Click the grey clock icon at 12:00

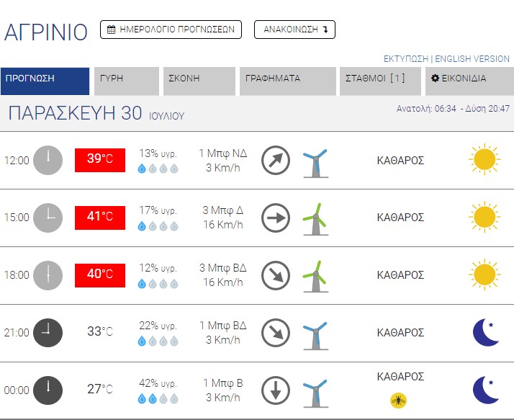(48, 160)
